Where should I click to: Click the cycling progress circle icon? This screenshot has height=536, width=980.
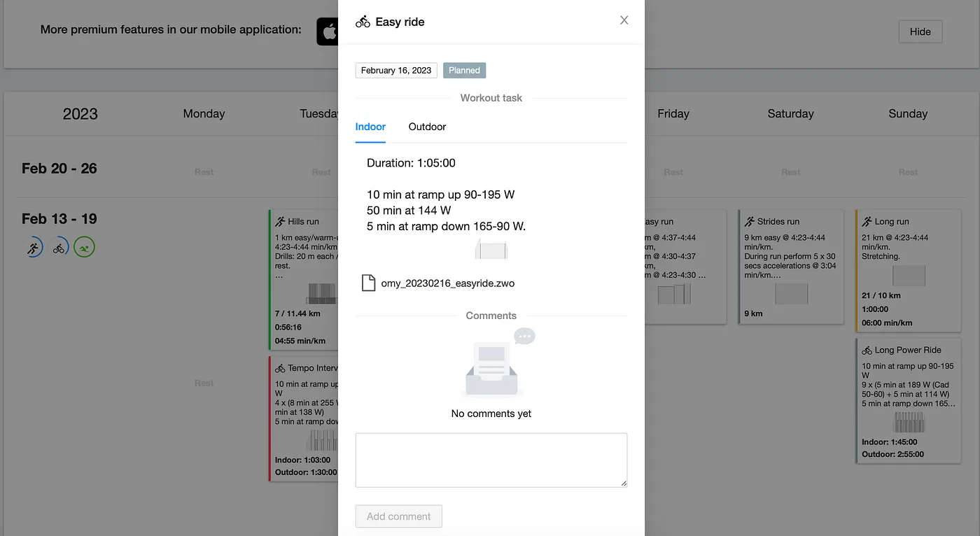59,246
